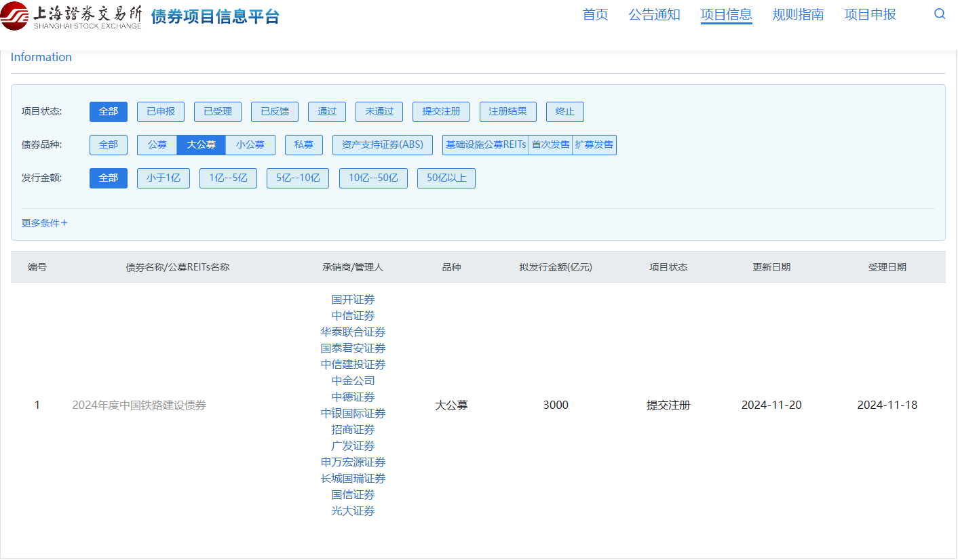The width and height of the screenshot is (958, 560).
Task: Toggle the 私募 bond type filter
Action: (x=303, y=144)
